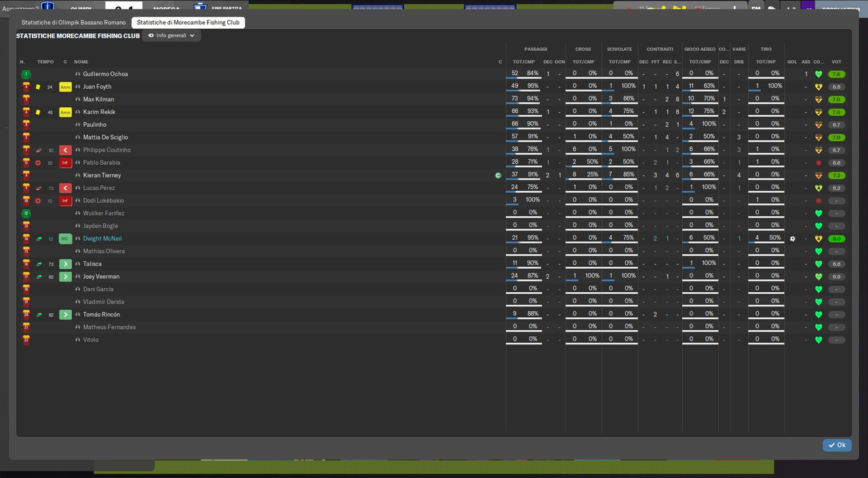
Task: Click the SCIVOLATE group header
Action: pos(619,49)
